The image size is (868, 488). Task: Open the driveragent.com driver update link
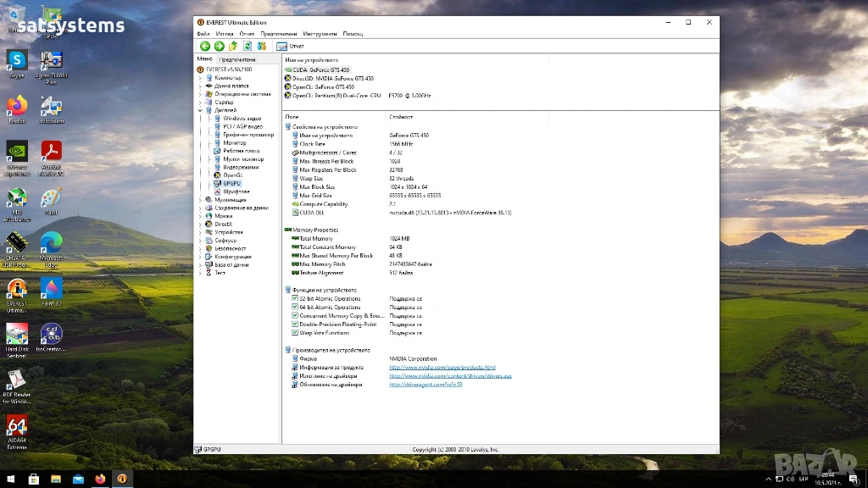[425, 385]
